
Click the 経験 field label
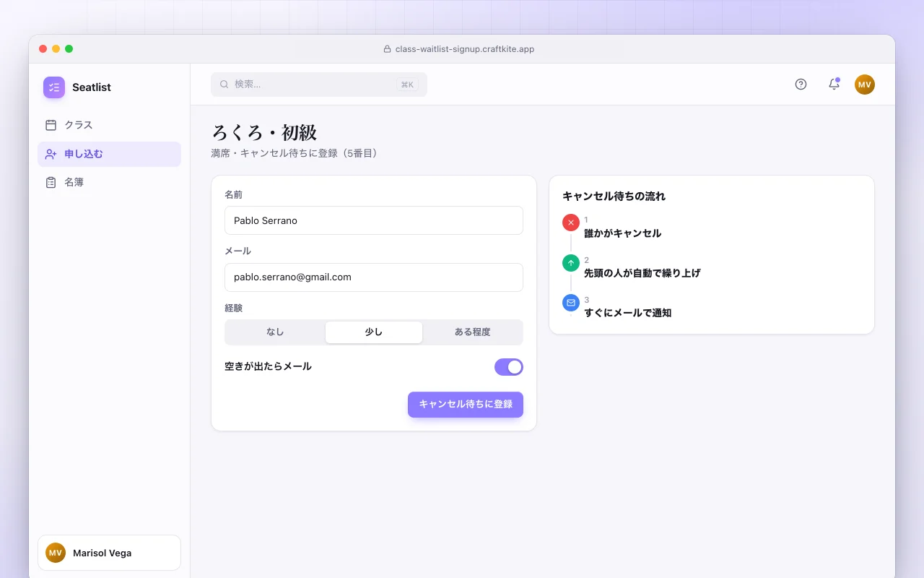pos(234,308)
